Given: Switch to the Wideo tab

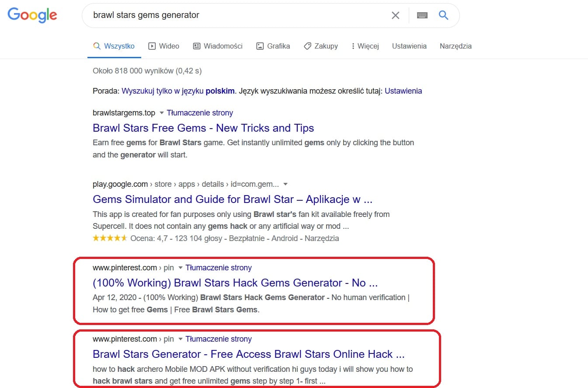Looking at the screenshot, I should tap(164, 46).
